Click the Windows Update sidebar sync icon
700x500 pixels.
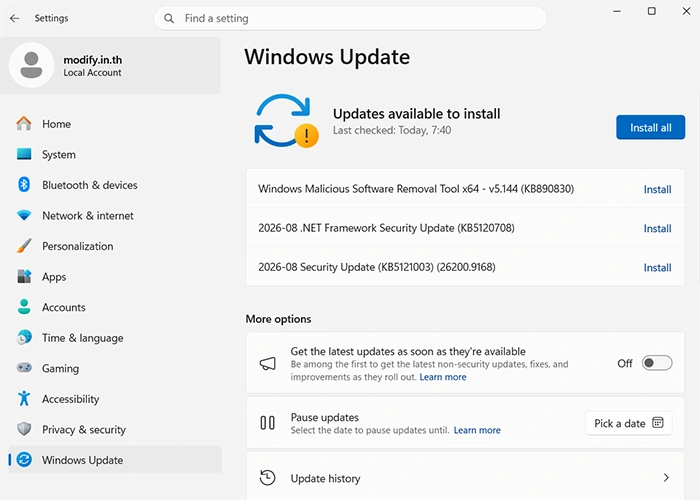[24, 459]
